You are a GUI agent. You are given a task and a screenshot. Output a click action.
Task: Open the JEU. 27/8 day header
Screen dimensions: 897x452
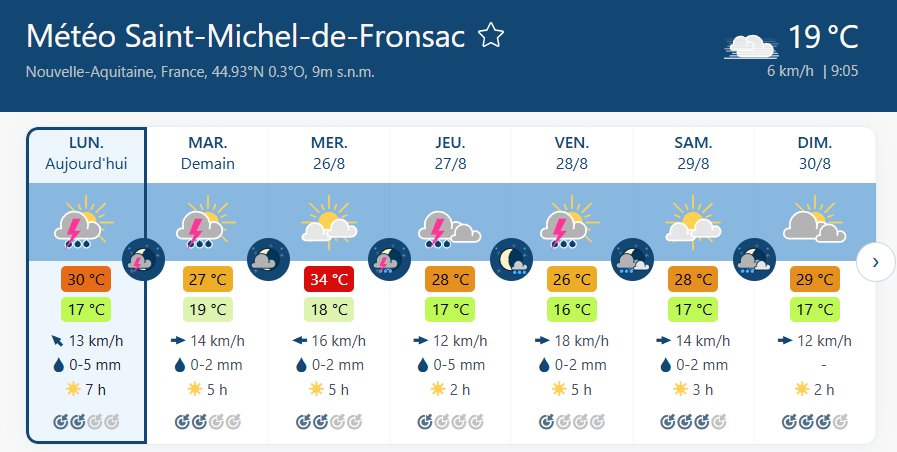(450, 153)
